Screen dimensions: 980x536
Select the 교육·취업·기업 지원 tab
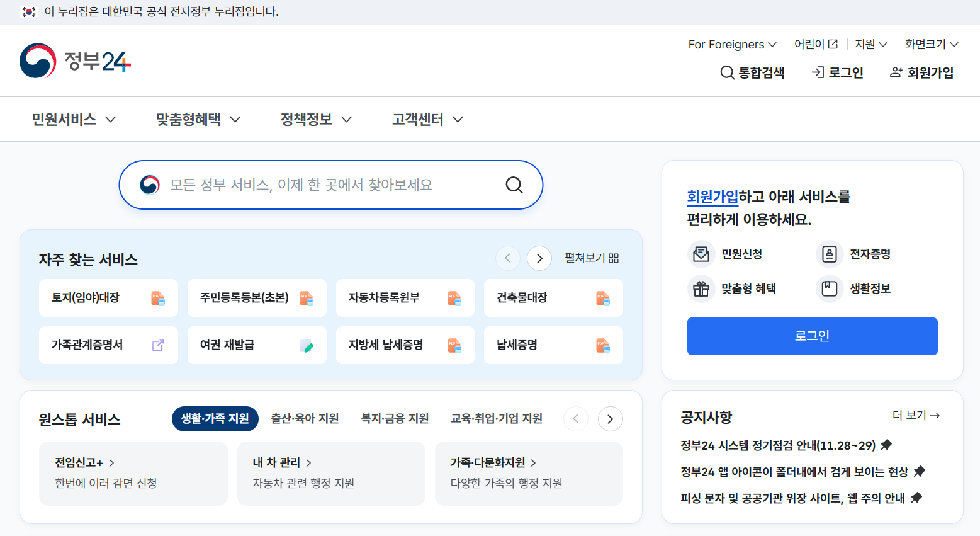point(497,419)
